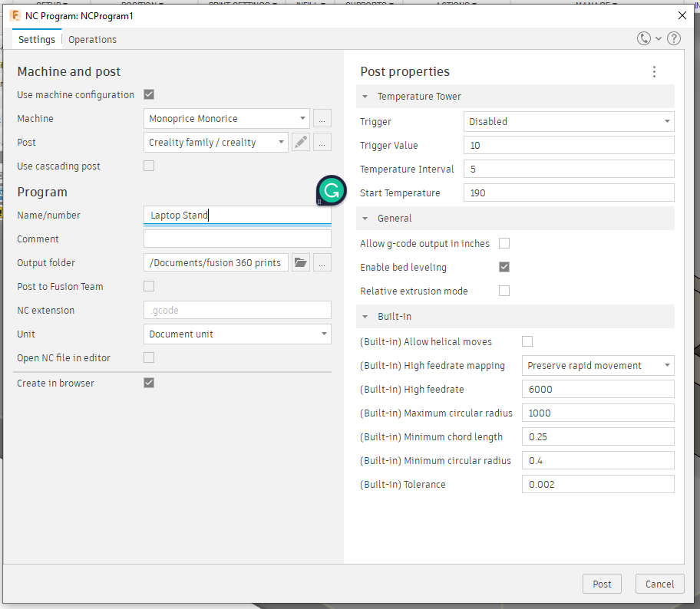Click the phone support icon
This screenshot has width=700, height=609.
644,39
